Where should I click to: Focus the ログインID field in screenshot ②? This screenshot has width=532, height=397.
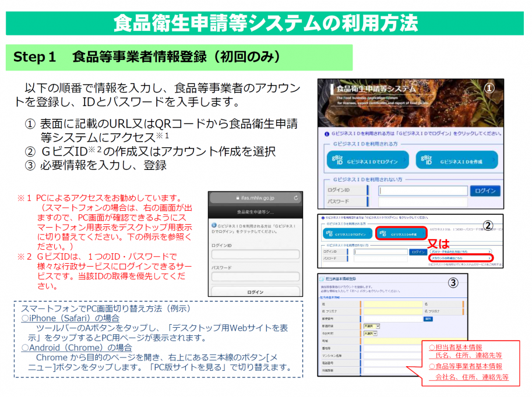pos(380,252)
